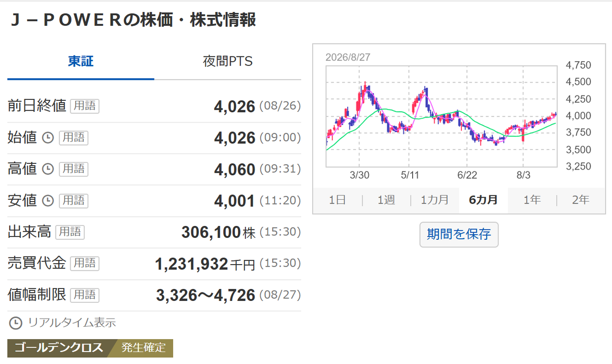Open the 用語 glossary for 始値

click(74, 138)
